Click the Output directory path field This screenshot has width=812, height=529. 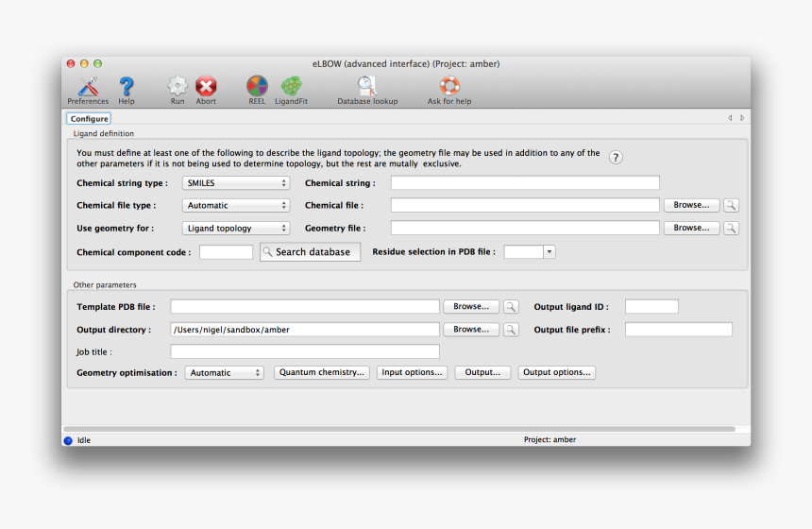tap(305, 330)
